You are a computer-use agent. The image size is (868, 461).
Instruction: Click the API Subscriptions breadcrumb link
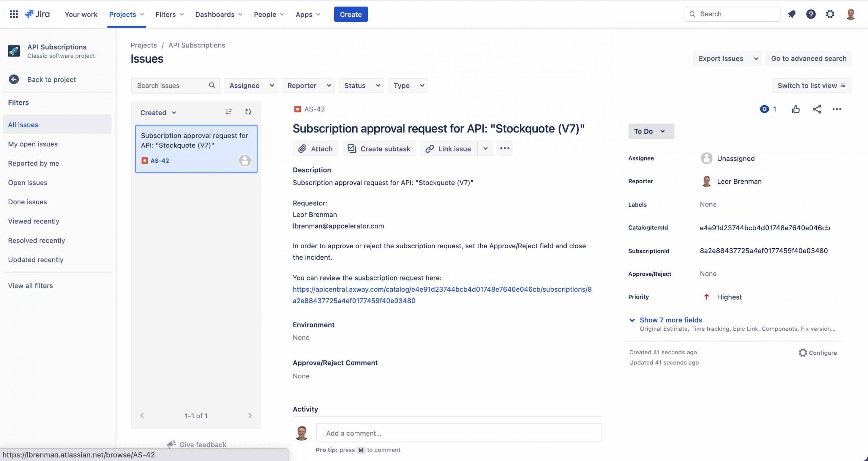[197, 45]
